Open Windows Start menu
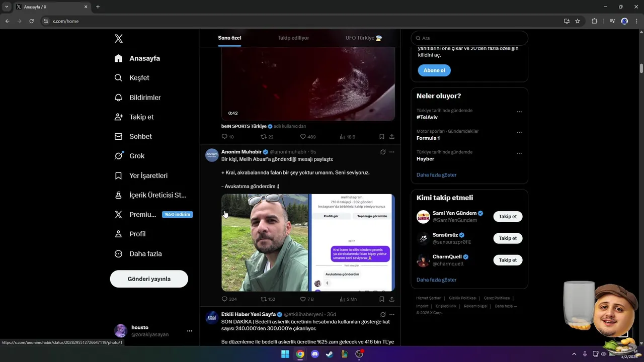 pyautogui.click(x=285, y=354)
